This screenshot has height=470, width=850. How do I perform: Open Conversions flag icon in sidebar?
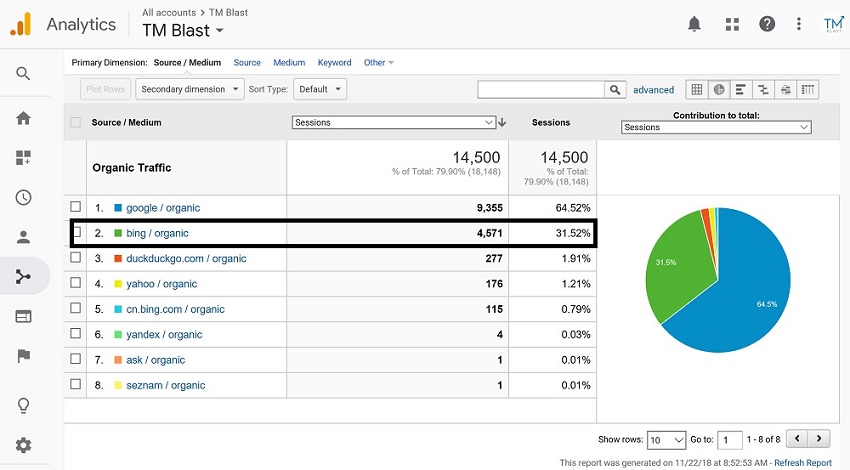pyautogui.click(x=23, y=356)
